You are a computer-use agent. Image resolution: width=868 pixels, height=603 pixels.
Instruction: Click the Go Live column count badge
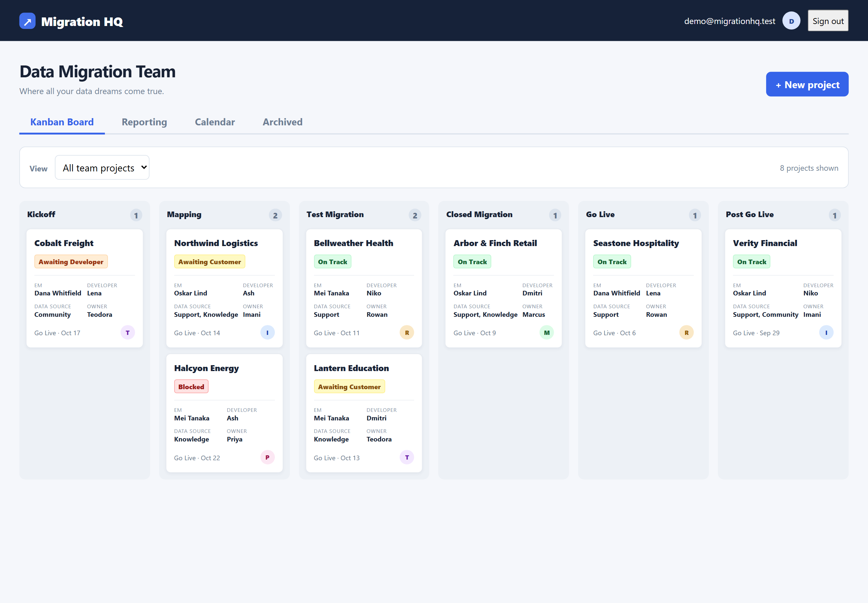tap(695, 215)
